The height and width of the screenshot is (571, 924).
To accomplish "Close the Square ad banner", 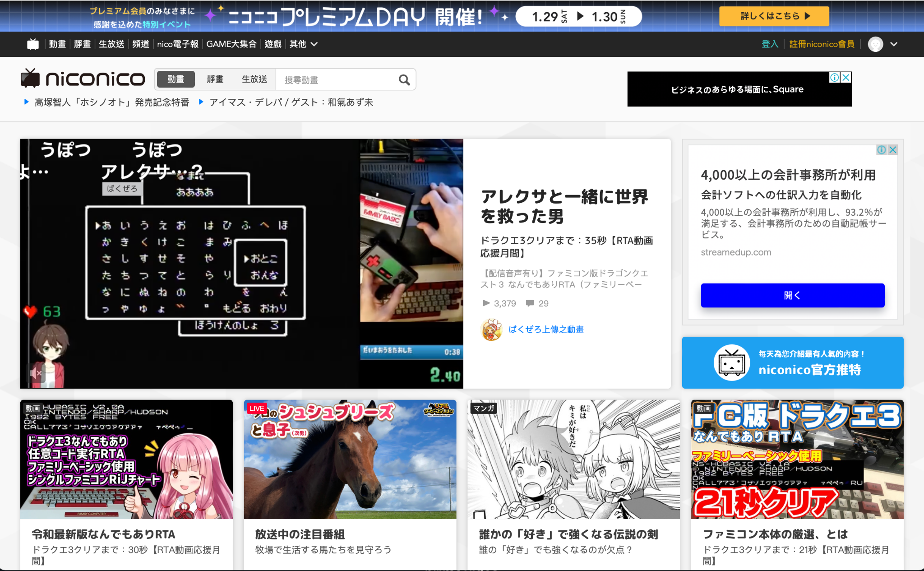I will [x=846, y=78].
